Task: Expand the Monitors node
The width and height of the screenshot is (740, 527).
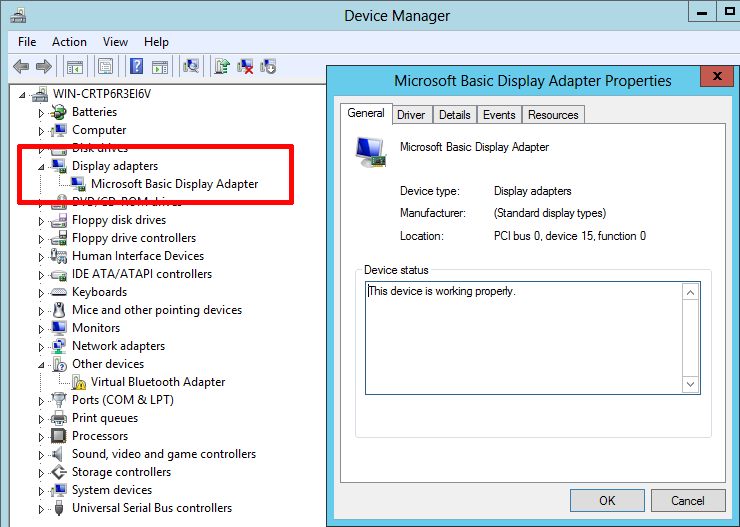Action: pyautogui.click(x=41, y=329)
